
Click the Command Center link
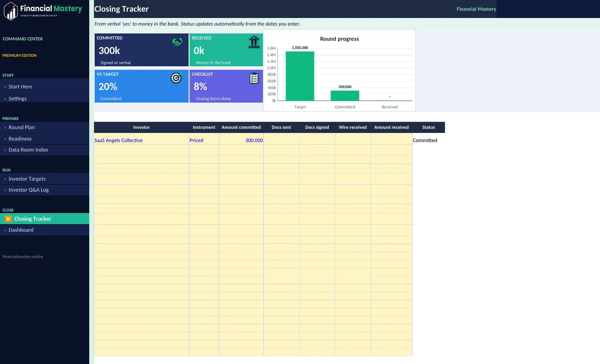pos(22,39)
